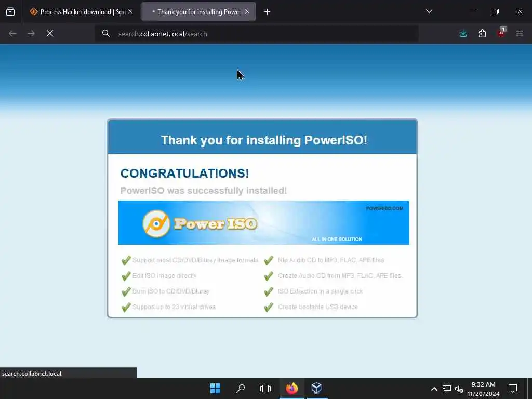Click the CONGRATULATIONS! heading
The width and height of the screenshot is (532, 399).
pos(184,174)
